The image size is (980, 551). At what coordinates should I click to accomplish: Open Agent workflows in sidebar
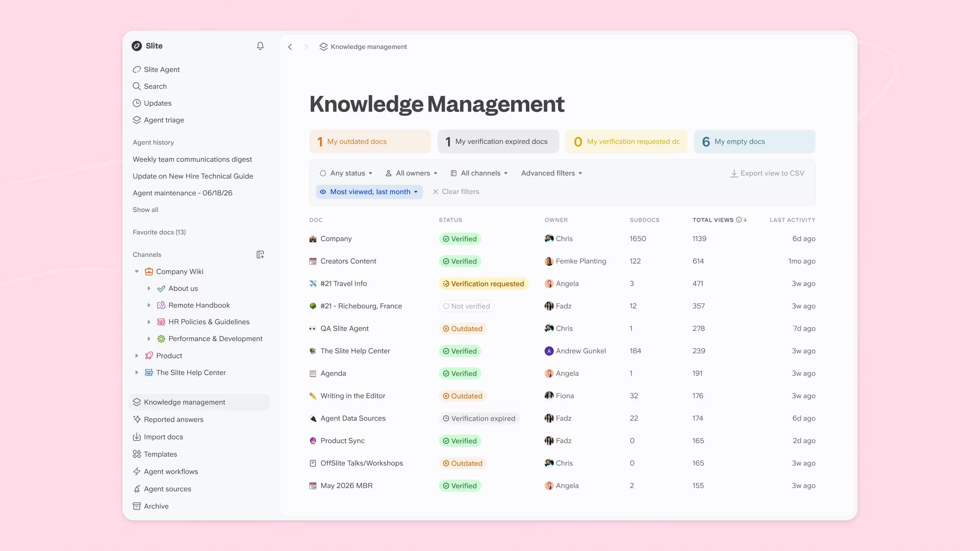[x=165, y=471]
